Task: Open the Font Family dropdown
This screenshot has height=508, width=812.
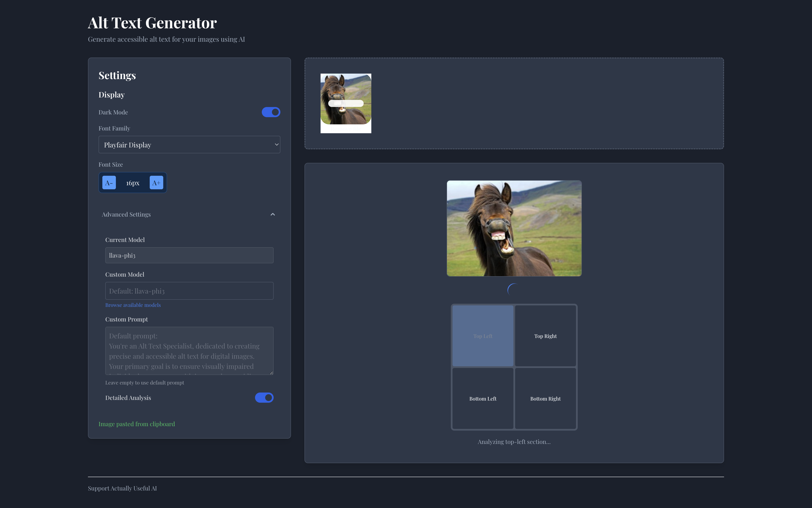Action: point(189,144)
